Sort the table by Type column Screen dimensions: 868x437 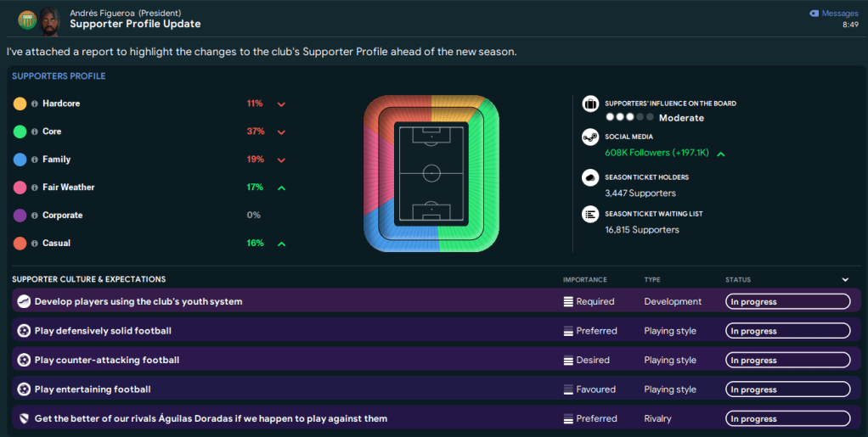[x=652, y=279]
